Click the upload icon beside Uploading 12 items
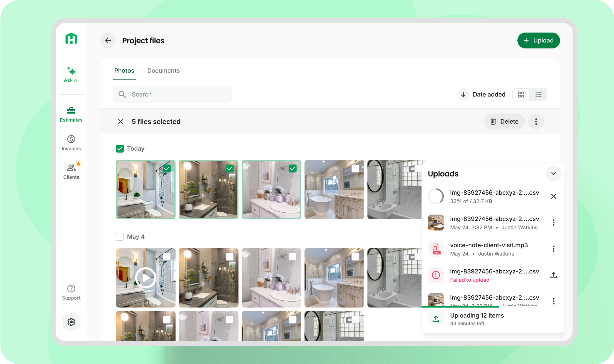Viewport: 614px width, 364px height. pos(436,319)
